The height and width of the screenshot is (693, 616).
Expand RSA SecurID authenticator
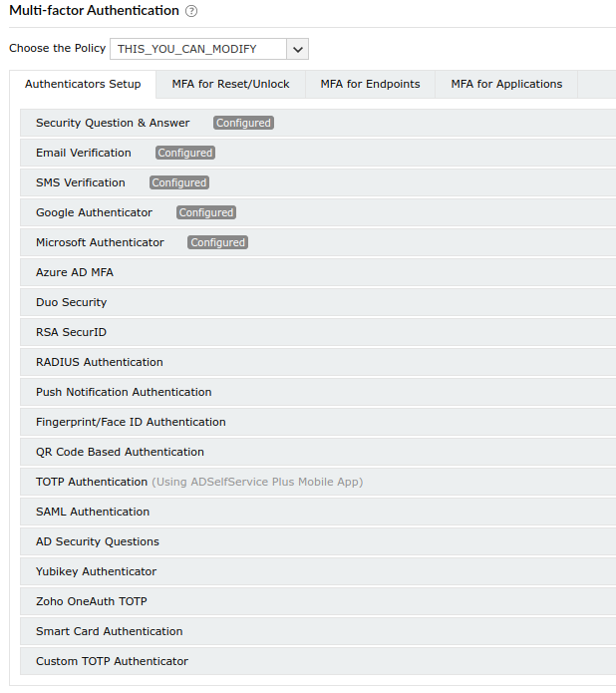[x=71, y=332]
